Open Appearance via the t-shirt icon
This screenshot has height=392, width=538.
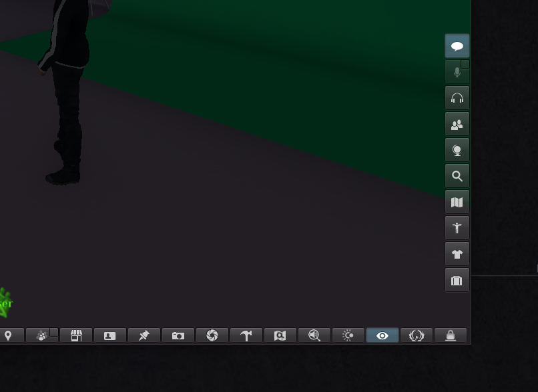(457, 254)
